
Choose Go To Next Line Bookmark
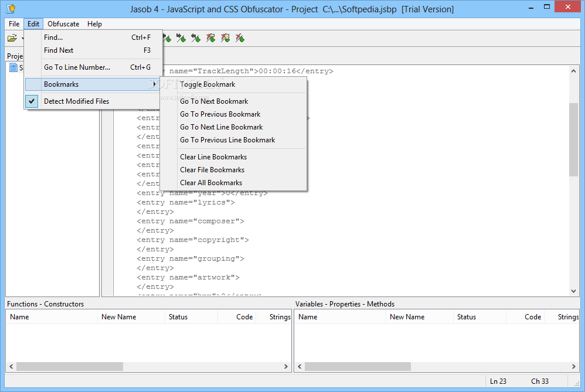pos(233,127)
